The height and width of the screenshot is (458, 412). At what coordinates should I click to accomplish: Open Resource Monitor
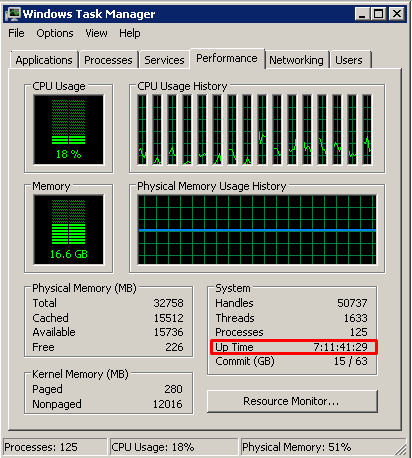tap(292, 401)
